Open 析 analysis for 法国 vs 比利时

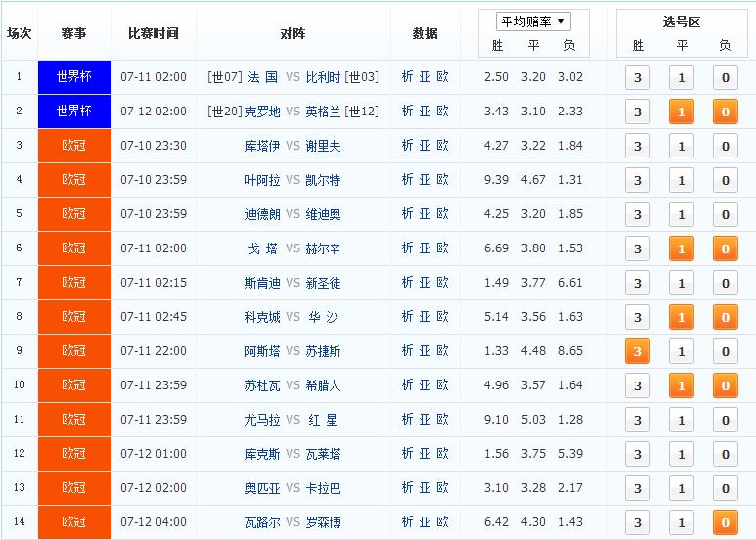pyautogui.click(x=408, y=76)
